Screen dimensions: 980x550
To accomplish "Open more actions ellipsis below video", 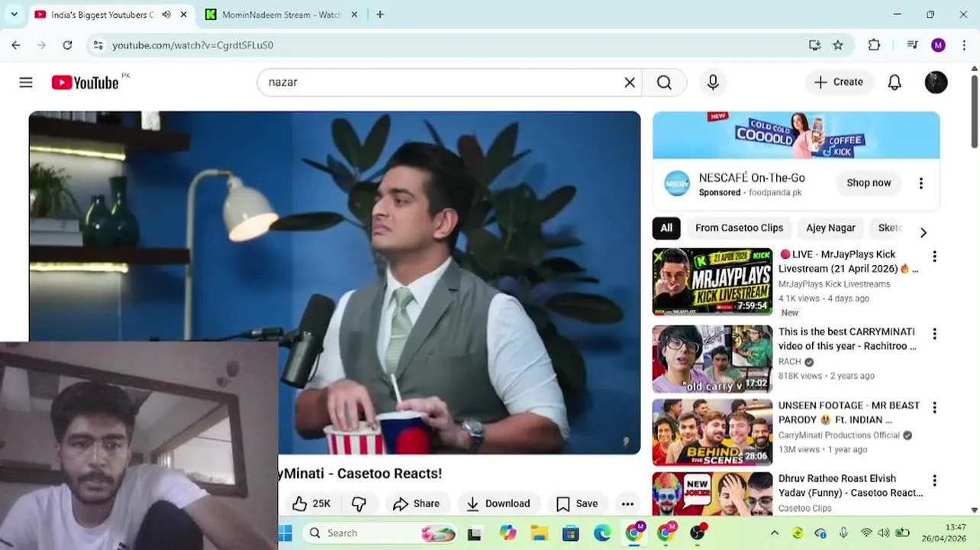I will tap(627, 503).
